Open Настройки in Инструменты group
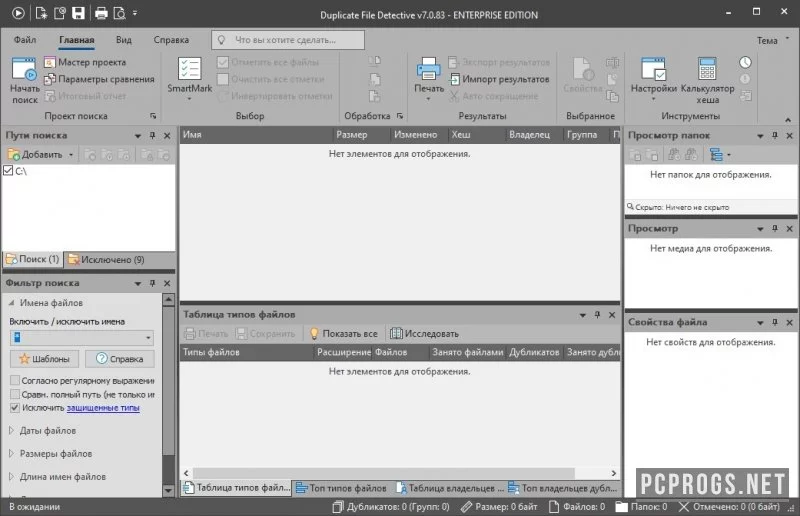This screenshot has height=516, width=800. click(654, 78)
